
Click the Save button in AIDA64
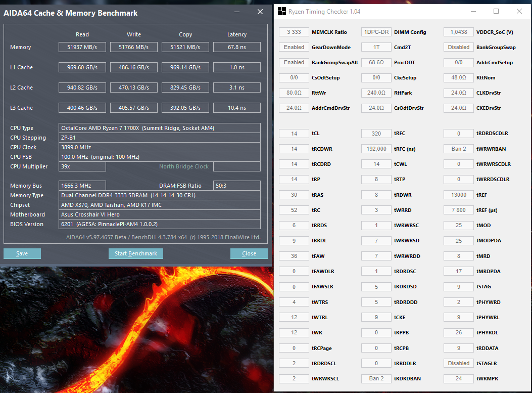pyautogui.click(x=22, y=253)
